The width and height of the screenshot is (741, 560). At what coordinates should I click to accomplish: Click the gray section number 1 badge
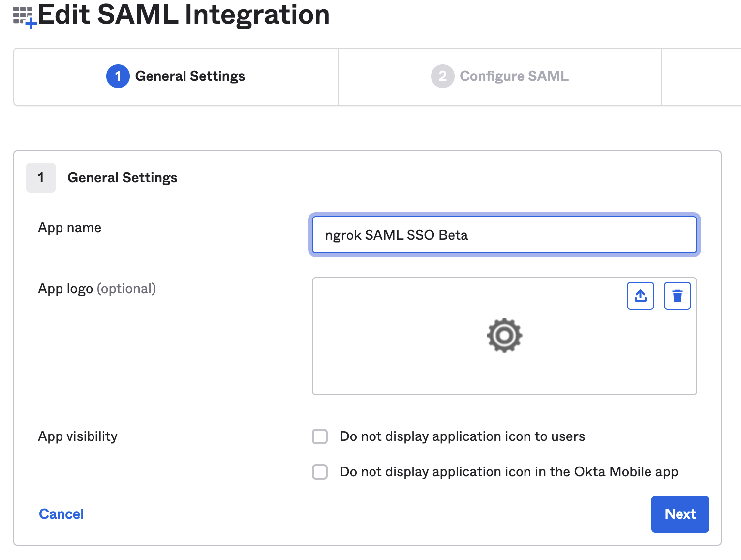coord(41,178)
